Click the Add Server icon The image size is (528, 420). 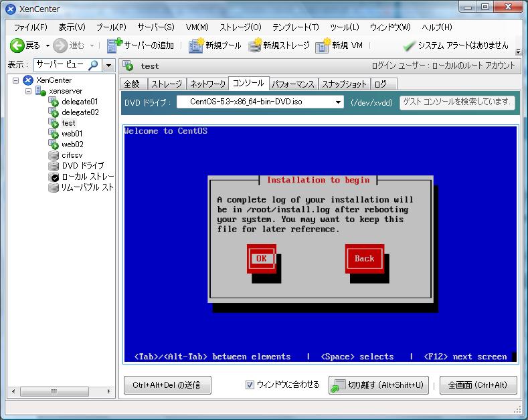[x=114, y=45]
